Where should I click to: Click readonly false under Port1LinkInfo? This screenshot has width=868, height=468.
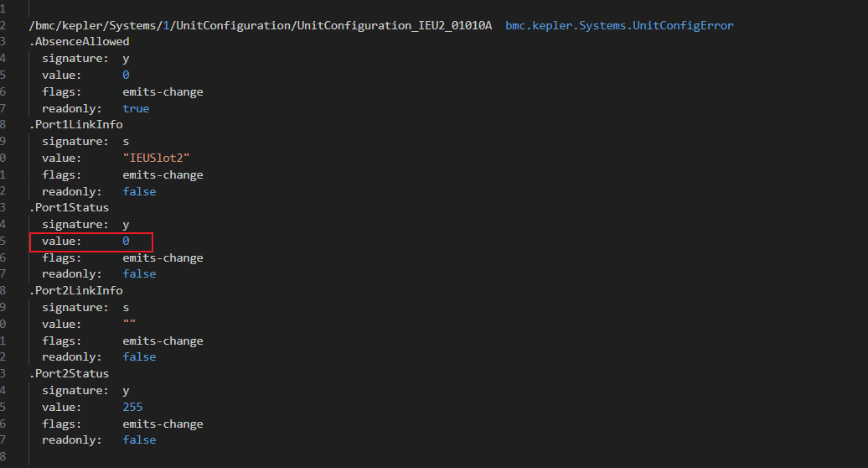coord(139,191)
